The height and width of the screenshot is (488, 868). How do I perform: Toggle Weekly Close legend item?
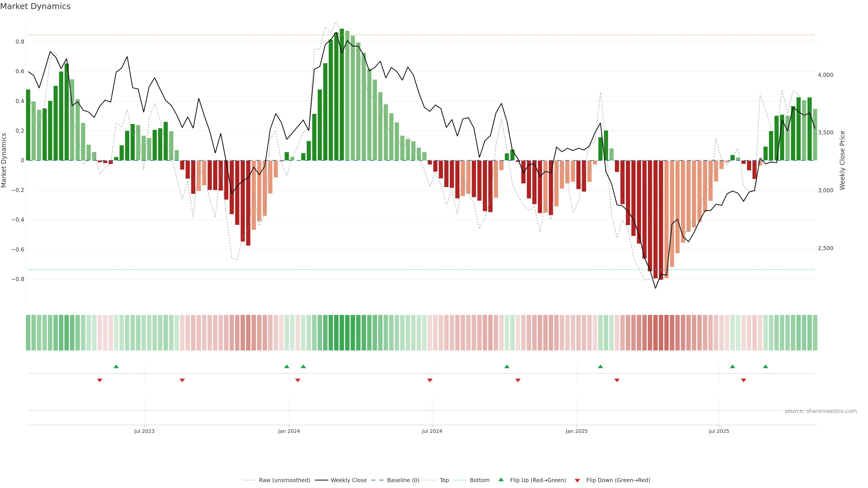tap(348, 480)
